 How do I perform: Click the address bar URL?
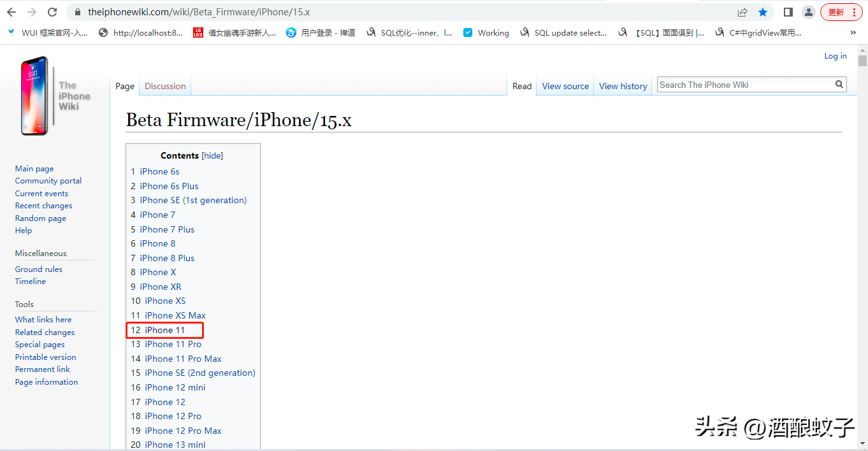pos(199,12)
